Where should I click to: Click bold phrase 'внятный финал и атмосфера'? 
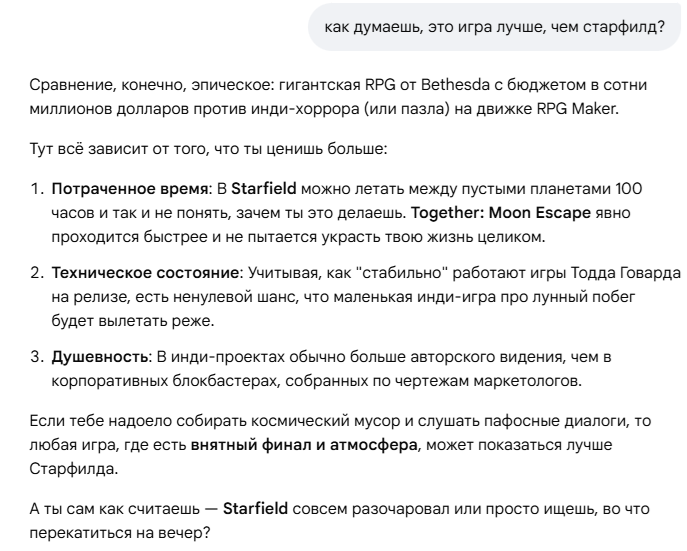pos(304,445)
